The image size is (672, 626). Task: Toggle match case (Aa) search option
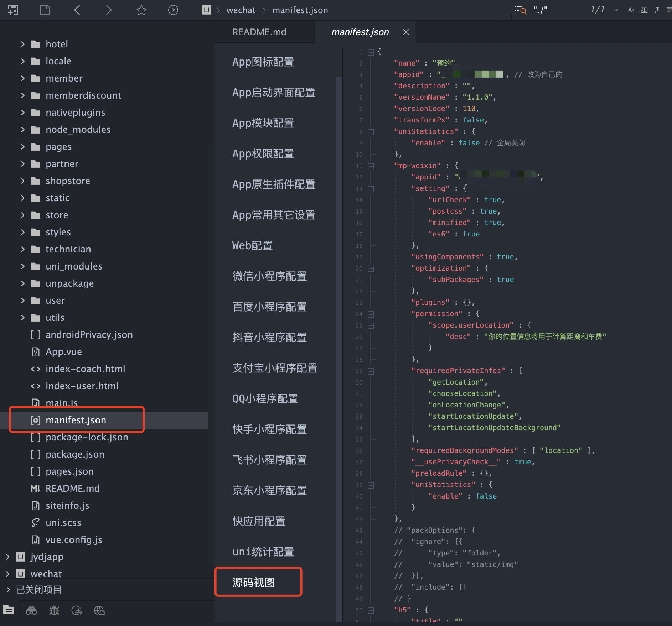[x=631, y=10]
